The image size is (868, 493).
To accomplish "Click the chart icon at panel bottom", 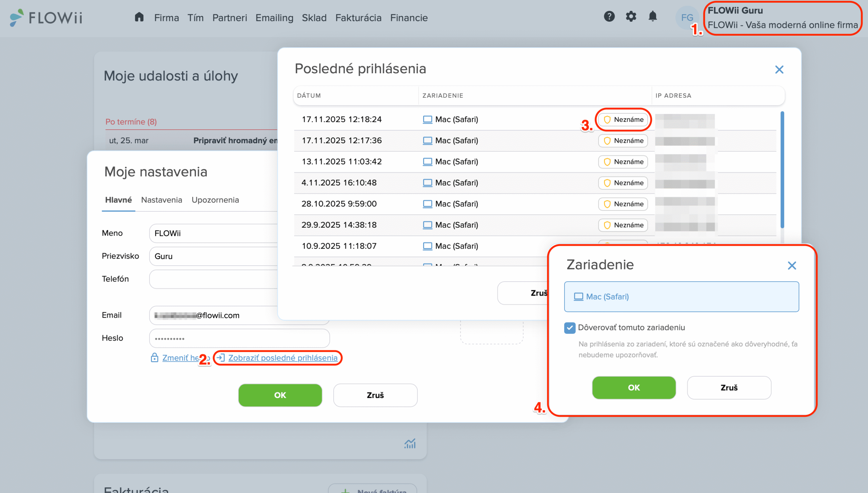I will tap(410, 443).
